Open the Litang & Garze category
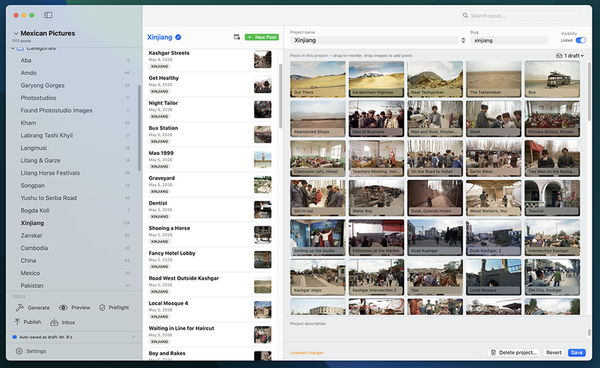The image size is (600, 368). [75, 161]
